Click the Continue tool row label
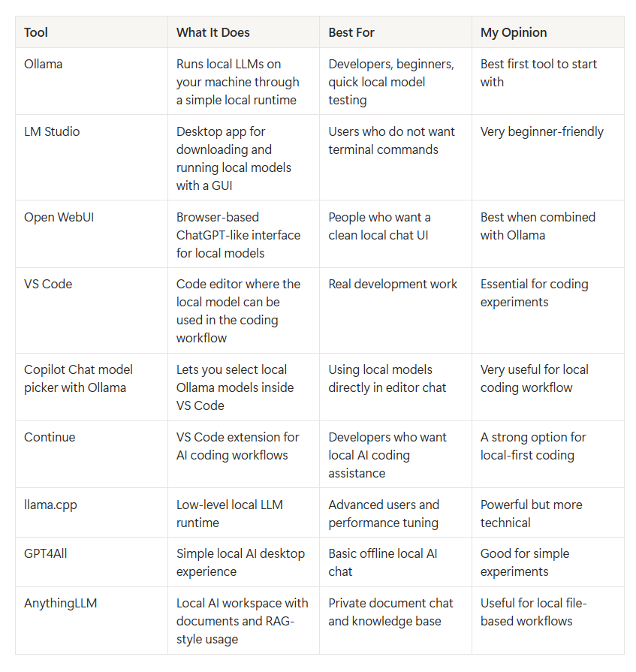Image resolution: width=636 pixels, height=672 pixels. coord(50,437)
